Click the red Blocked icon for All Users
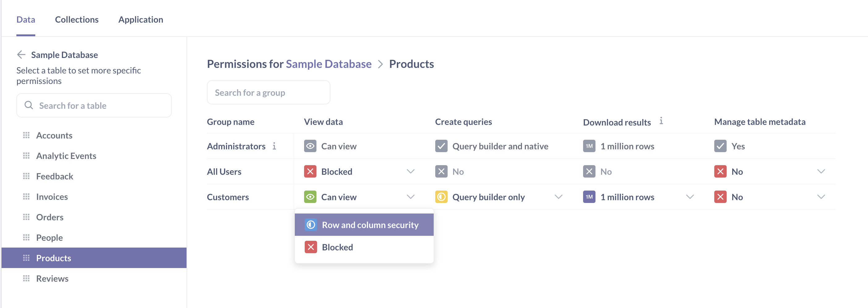 pos(310,171)
